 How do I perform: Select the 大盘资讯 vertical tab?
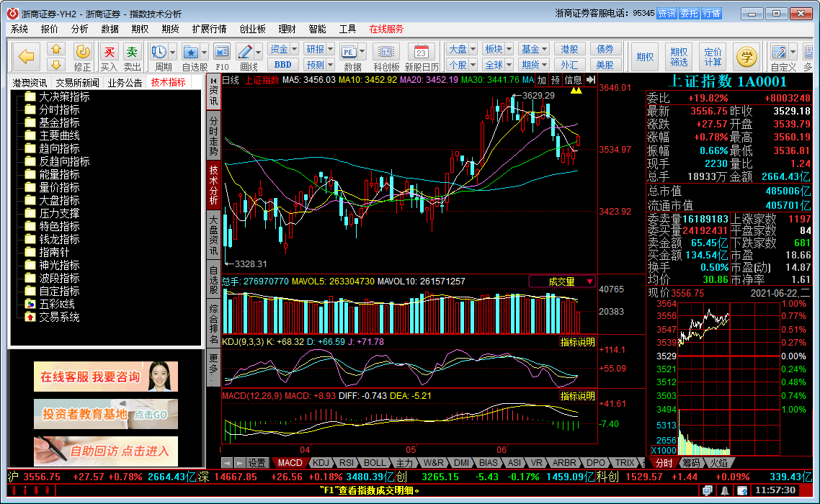click(x=213, y=235)
